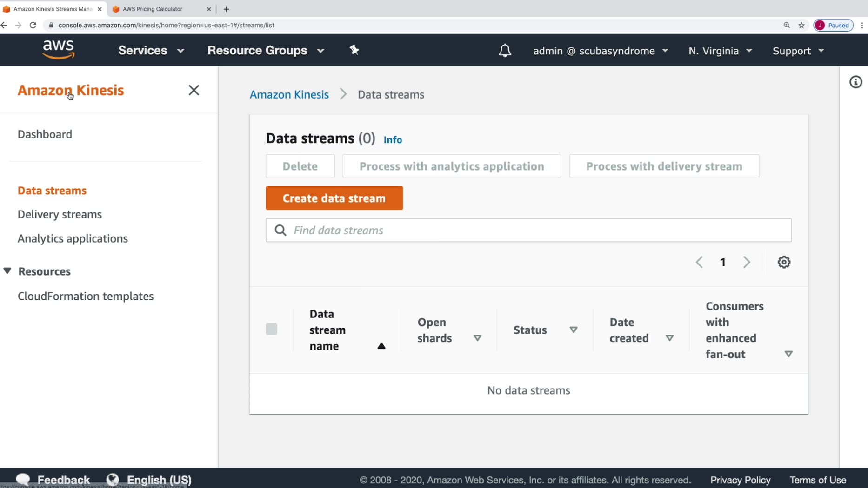Switch to AWS Pricing Calculator tab
Screen dimensions: 868x488
pos(157,9)
